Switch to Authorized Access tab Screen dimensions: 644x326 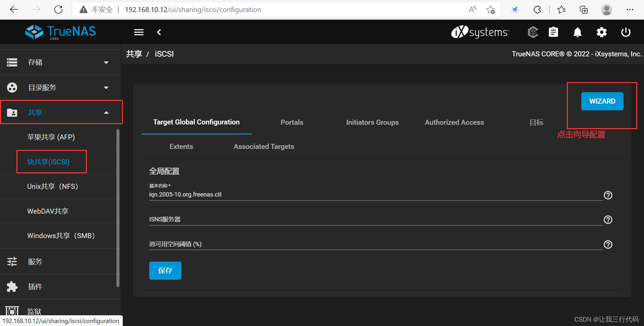pyautogui.click(x=454, y=122)
